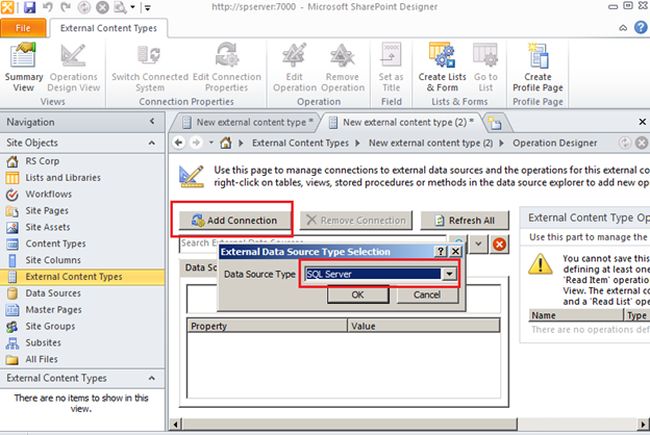Click Remove Operation in ribbon

click(342, 68)
